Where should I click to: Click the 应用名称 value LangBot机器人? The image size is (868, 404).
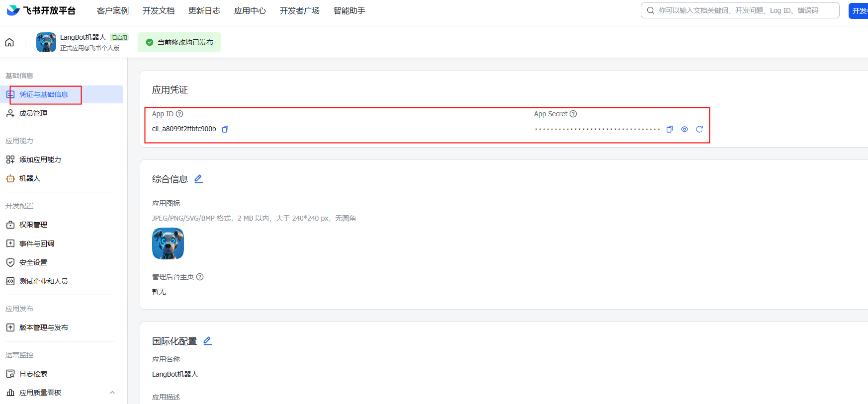coord(175,374)
